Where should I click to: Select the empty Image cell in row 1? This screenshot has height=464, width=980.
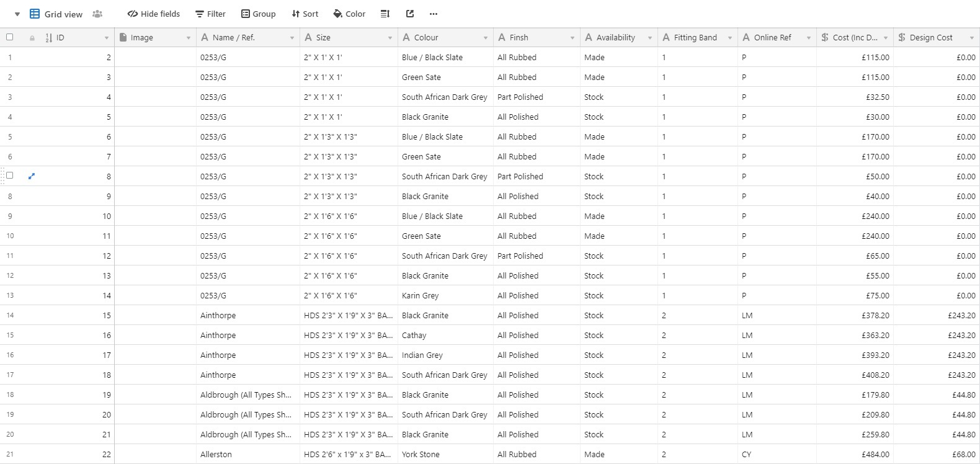pyautogui.click(x=155, y=57)
